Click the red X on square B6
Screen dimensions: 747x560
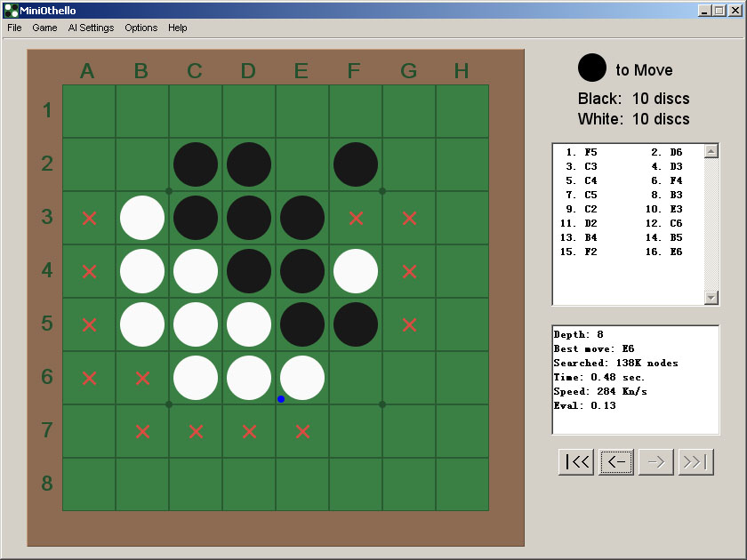[x=142, y=378]
